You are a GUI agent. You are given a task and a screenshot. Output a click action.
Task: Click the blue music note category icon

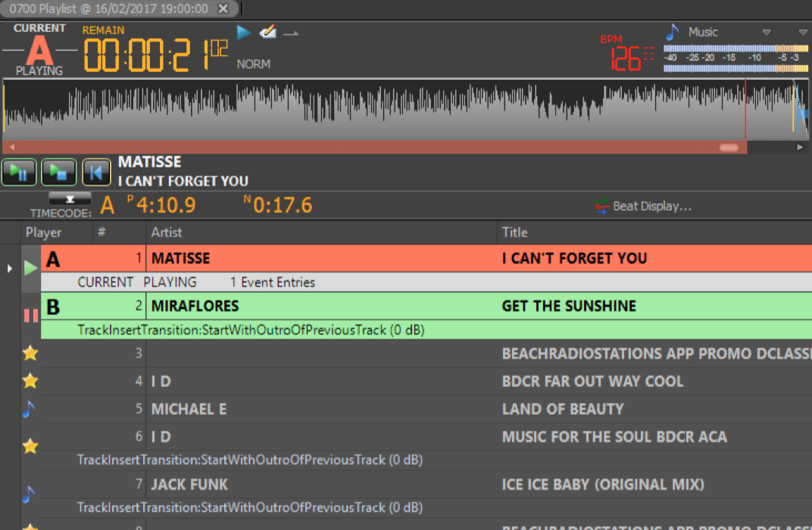pyautogui.click(x=672, y=33)
